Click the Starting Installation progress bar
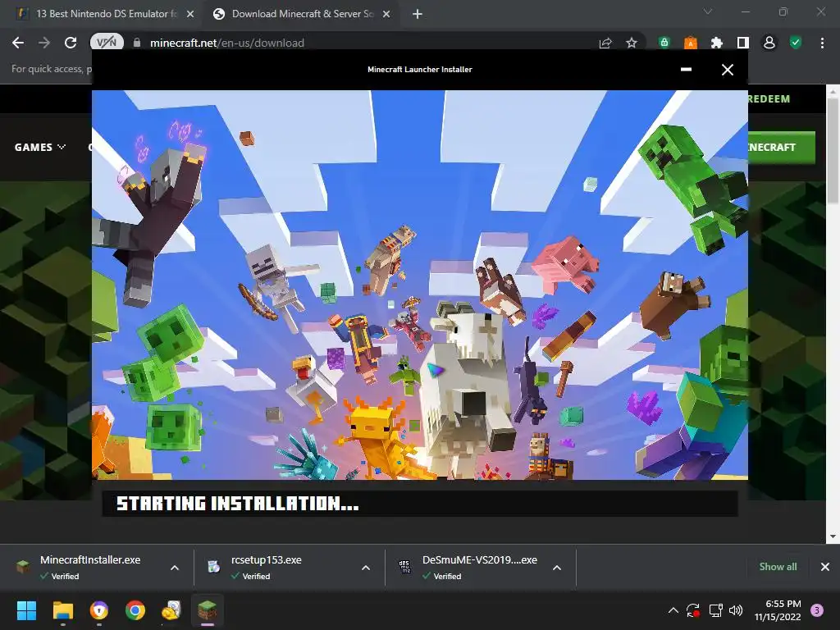The width and height of the screenshot is (840, 630). [420, 504]
